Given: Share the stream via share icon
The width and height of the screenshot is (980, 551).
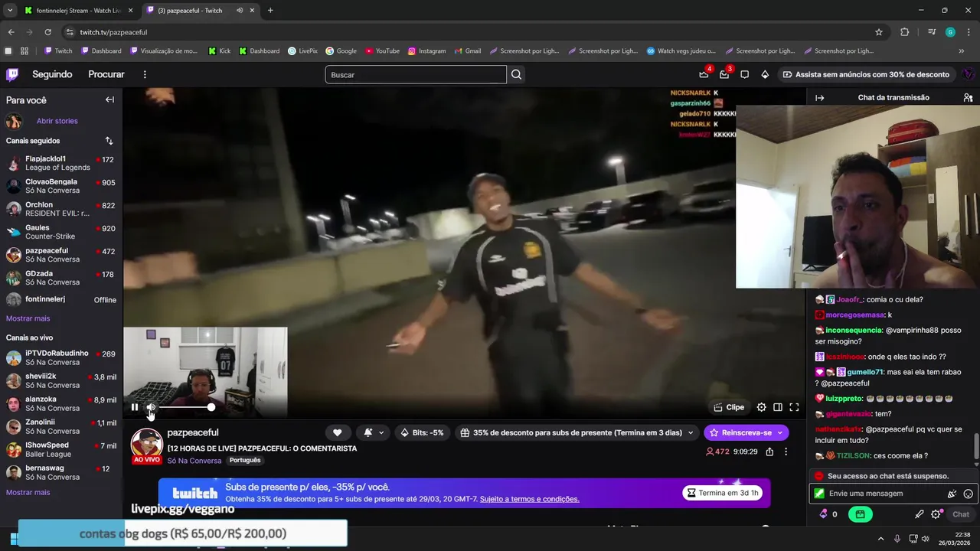Looking at the screenshot, I should tap(769, 452).
